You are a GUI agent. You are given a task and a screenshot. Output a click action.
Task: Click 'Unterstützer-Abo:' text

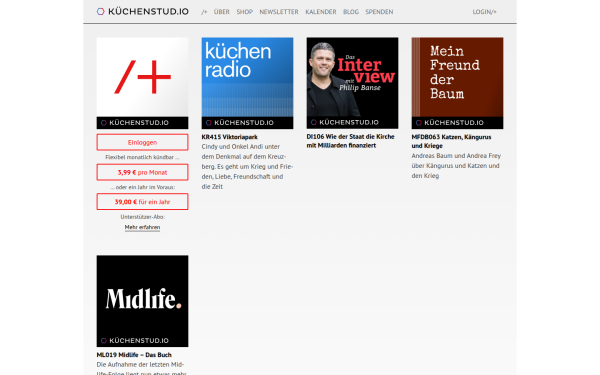coord(142,217)
